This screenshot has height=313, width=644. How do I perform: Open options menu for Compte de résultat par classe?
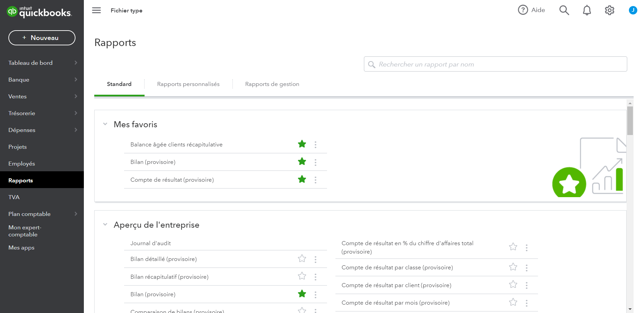pyautogui.click(x=526, y=268)
